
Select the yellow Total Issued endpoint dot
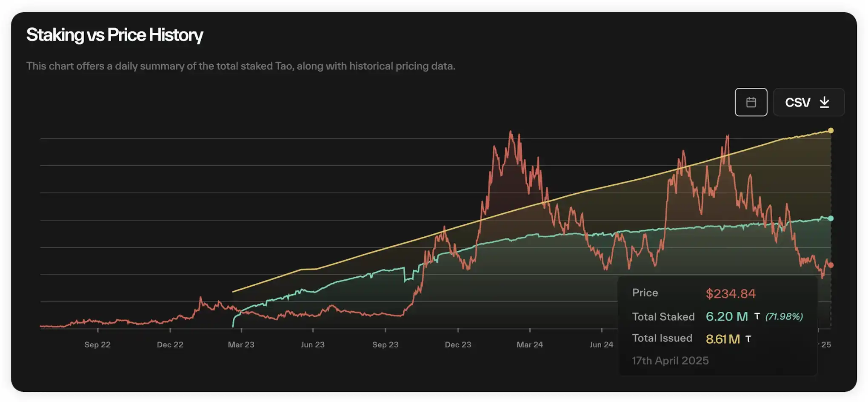click(x=831, y=131)
